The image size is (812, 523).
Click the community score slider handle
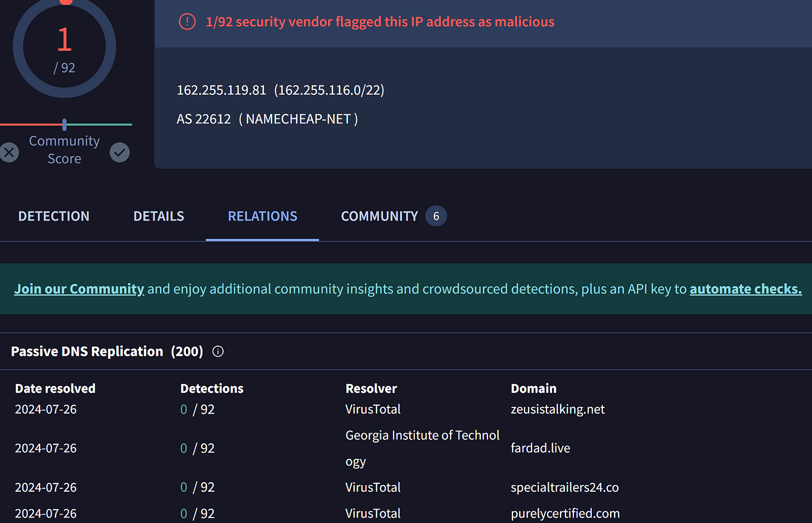click(65, 124)
